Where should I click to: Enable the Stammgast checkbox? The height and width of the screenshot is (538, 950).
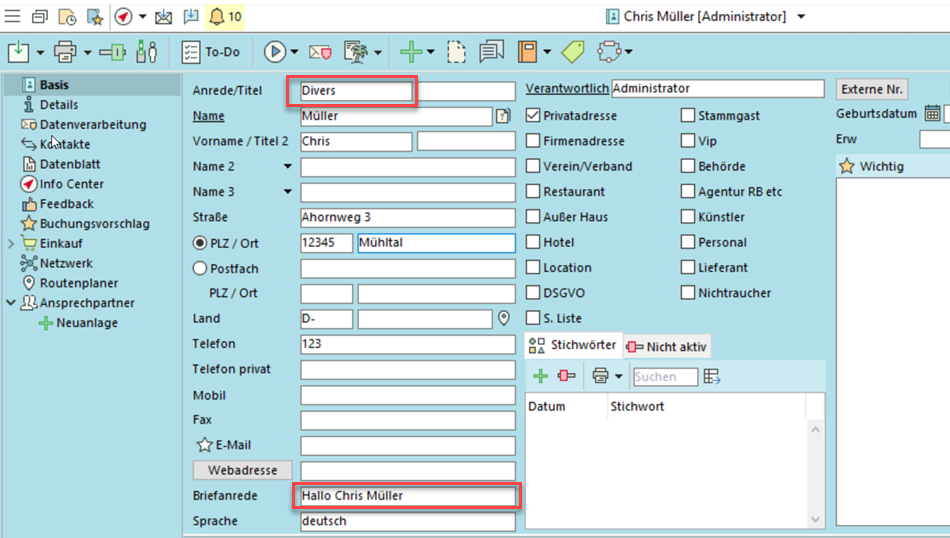tap(688, 116)
